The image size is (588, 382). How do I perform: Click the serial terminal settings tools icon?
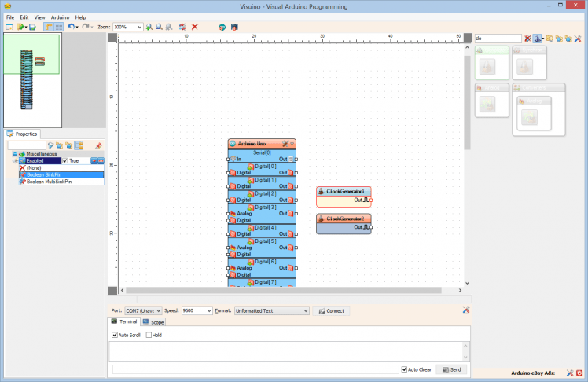pos(466,310)
